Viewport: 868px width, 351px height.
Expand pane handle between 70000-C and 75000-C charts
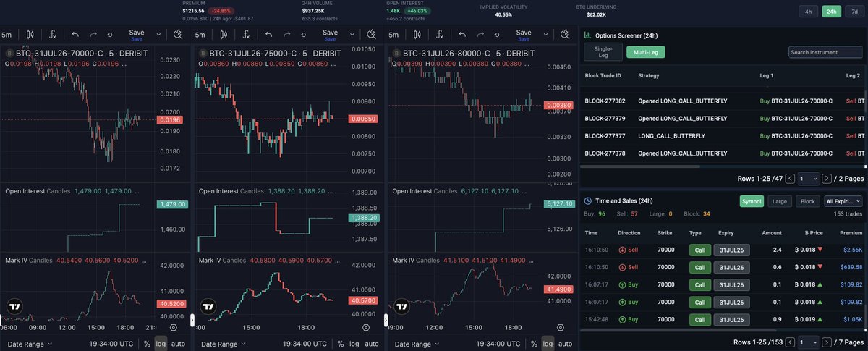192,319
